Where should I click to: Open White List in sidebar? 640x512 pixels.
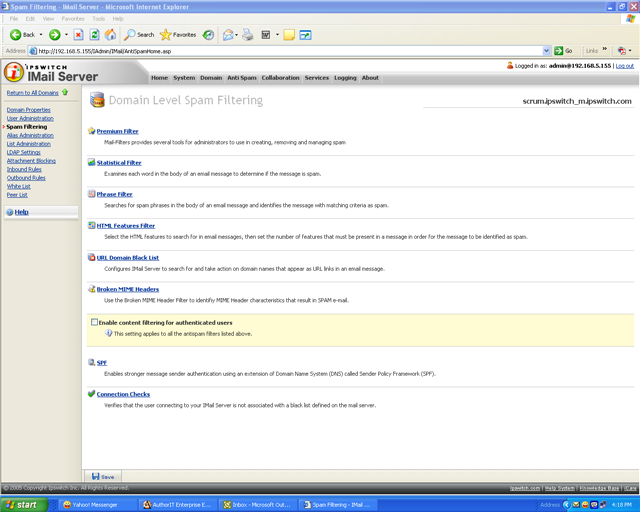[x=18, y=187]
